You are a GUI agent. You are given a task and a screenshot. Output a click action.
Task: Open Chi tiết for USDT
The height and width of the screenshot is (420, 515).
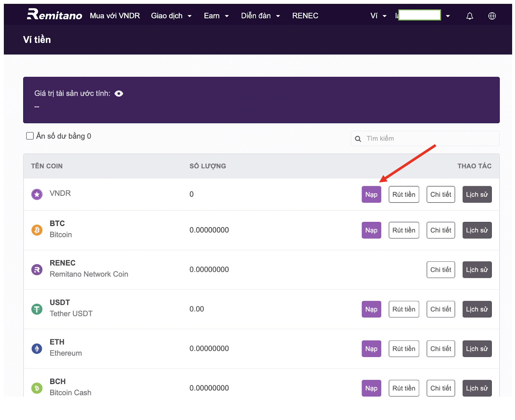pyautogui.click(x=441, y=309)
